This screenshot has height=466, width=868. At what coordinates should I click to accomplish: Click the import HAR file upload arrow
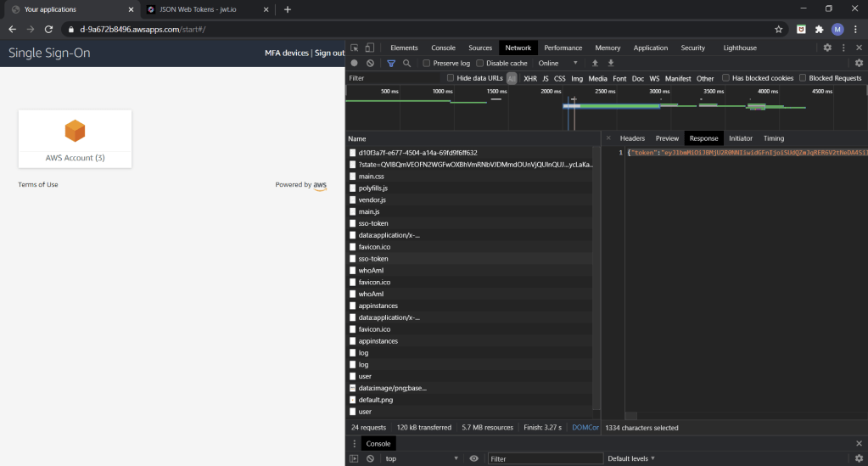coord(595,64)
